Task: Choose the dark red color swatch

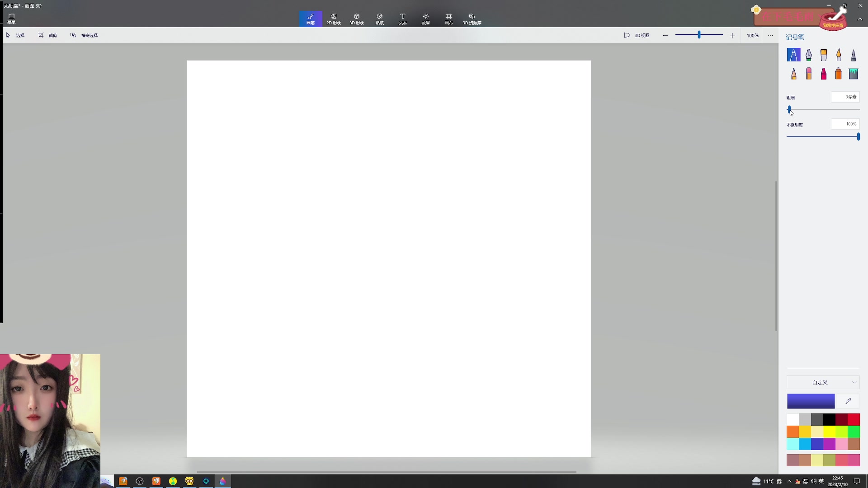Action: pos(841,419)
